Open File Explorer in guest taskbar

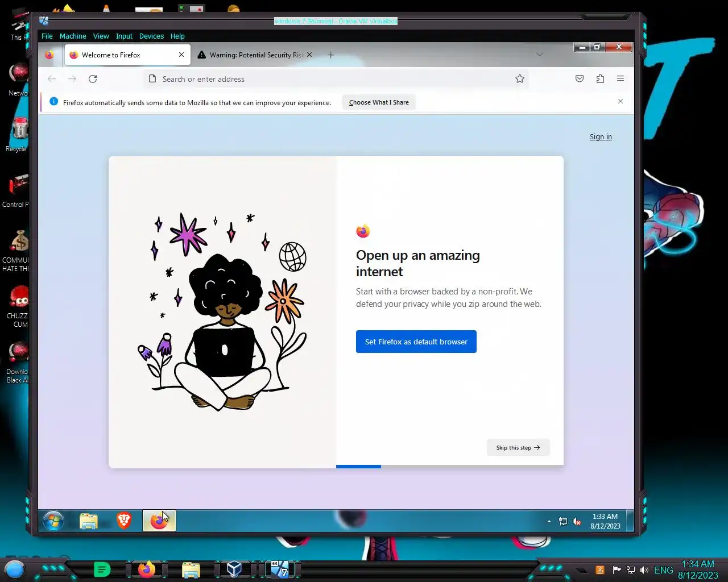[89, 521]
